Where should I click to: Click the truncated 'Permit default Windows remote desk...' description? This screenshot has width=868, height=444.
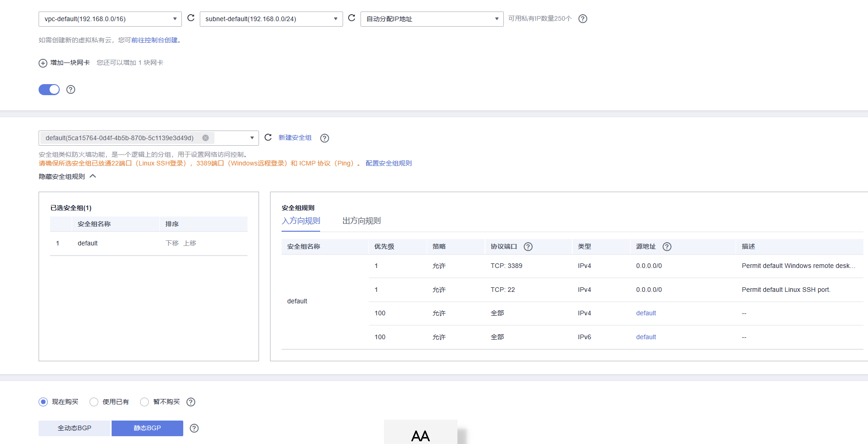(x=798, y=266)
